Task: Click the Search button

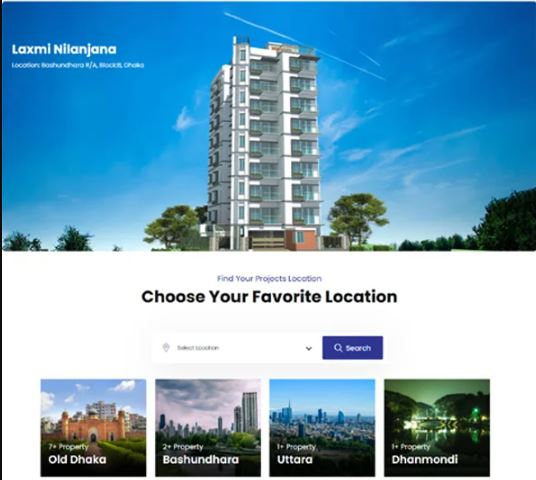Action: pos(352,348)
